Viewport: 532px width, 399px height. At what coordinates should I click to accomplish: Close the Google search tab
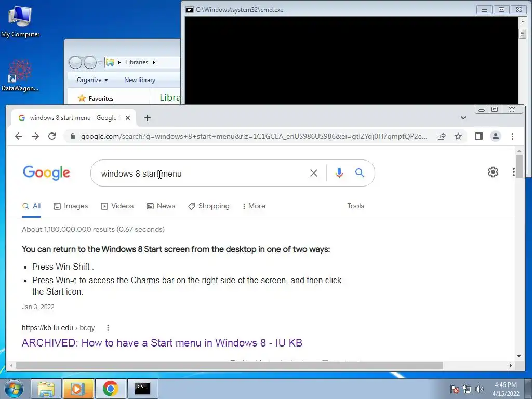(x=128, y=118)
